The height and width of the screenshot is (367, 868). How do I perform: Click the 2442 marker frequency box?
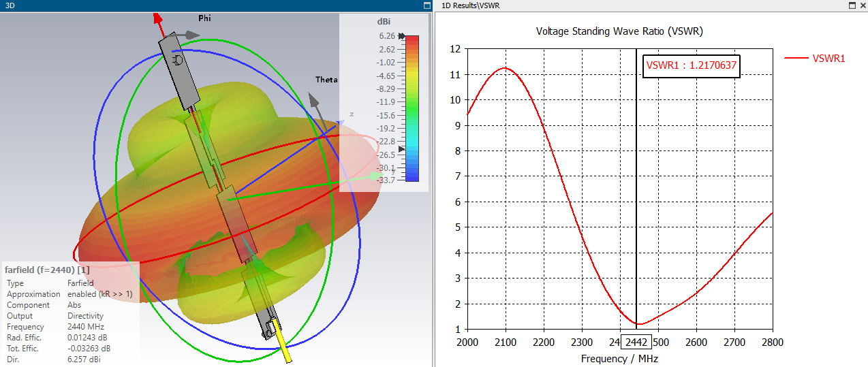[x=636, y=342]
